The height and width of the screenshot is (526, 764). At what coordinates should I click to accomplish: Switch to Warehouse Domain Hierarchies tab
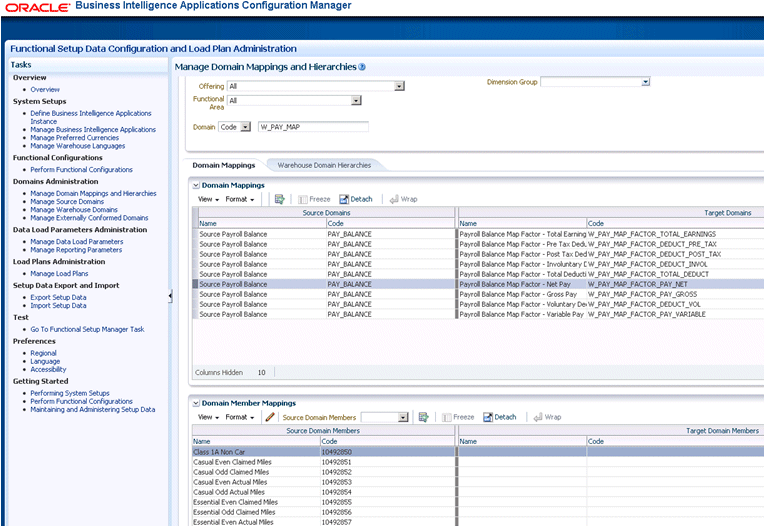[324, 164]
